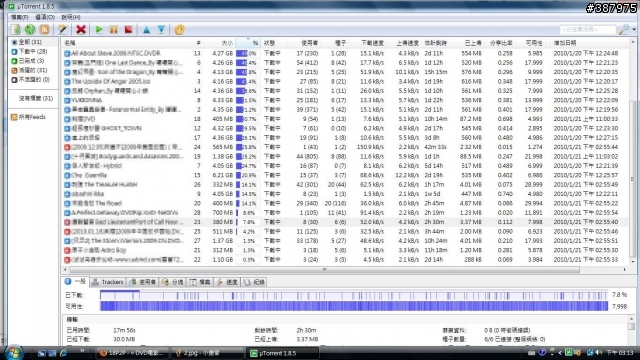Click the orange RSS feed toolbar icon
Viewport: 640px width, 360px height.
point(44,29)
